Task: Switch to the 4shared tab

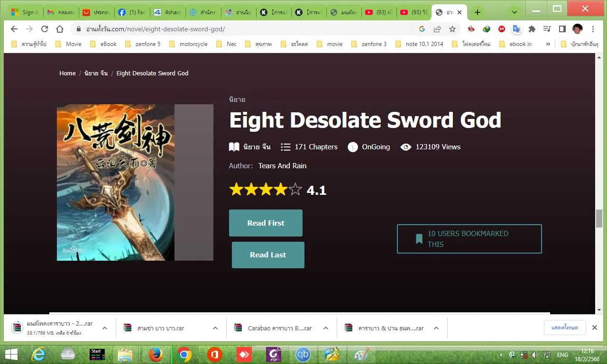Action: tap(167, 12)
